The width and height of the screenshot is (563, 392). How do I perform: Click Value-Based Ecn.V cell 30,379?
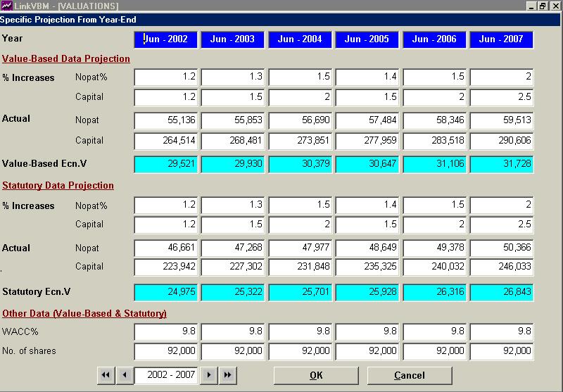click(300, 164)
